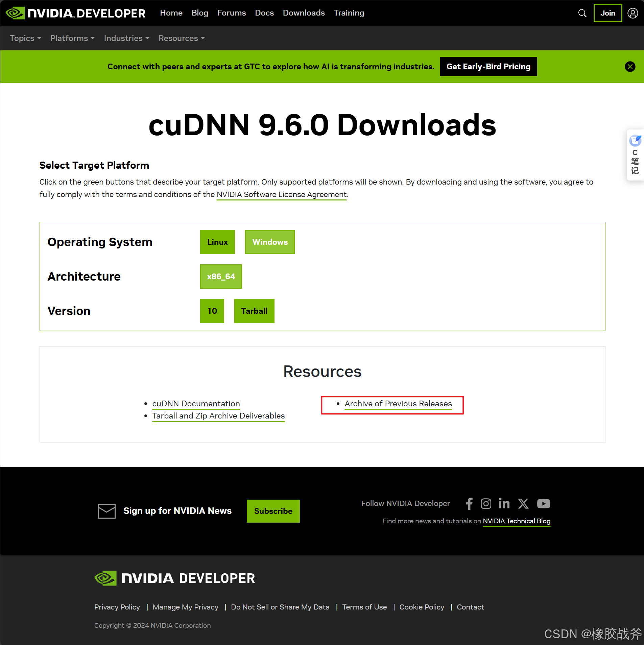Open the Training nav item

click(349, 13)
